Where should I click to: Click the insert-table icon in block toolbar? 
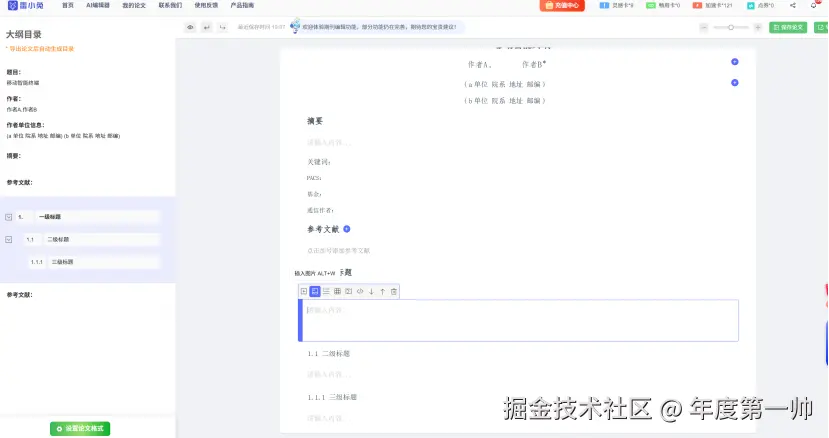coord(337,291)
